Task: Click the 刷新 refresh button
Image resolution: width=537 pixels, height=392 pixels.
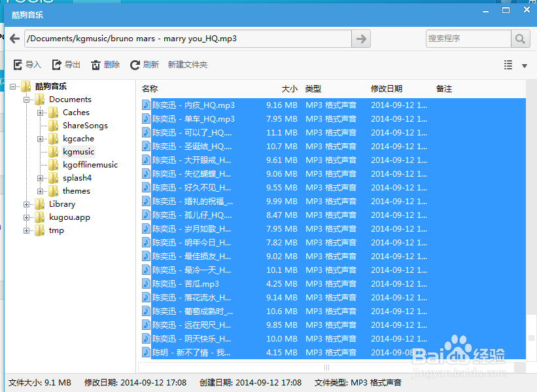Action: pyautogui.click(x=145, y=64)
